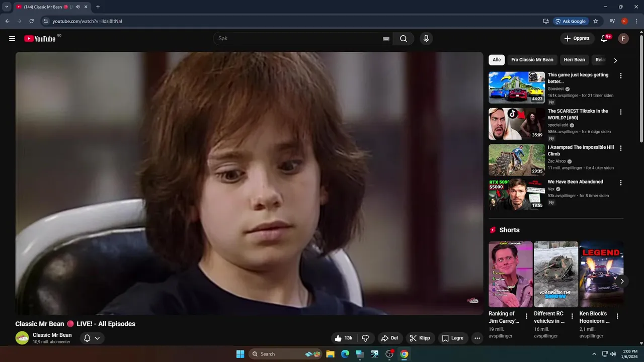Viewport: 644px width, 362px height.
Task: Open options menu for Impossible Hill Climb video
Action: pos(620,148)
